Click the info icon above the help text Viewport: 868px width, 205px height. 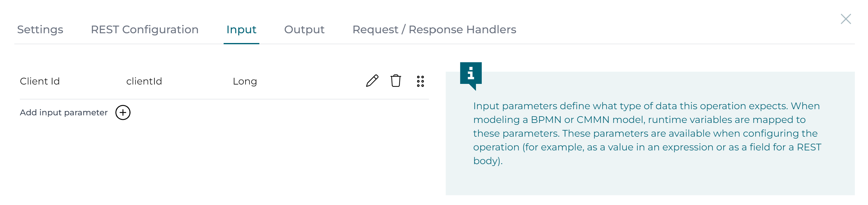pyautogui.click(x=471, y=73)
